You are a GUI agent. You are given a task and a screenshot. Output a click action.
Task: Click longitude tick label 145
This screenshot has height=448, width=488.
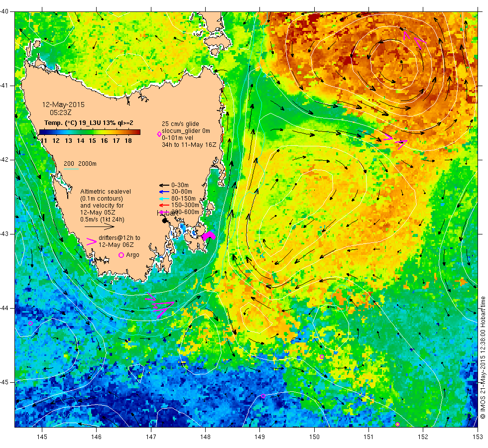point(42,437)
